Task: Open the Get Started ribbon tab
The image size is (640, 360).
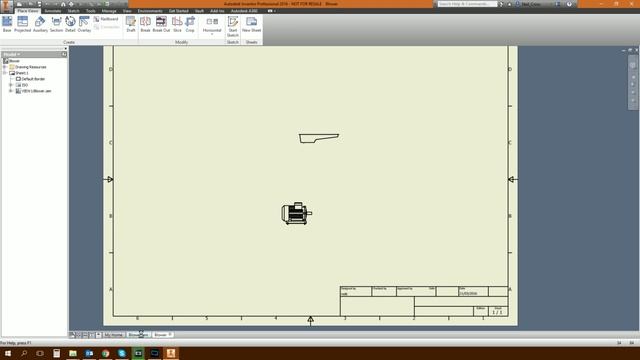Action: coord(178,11)
